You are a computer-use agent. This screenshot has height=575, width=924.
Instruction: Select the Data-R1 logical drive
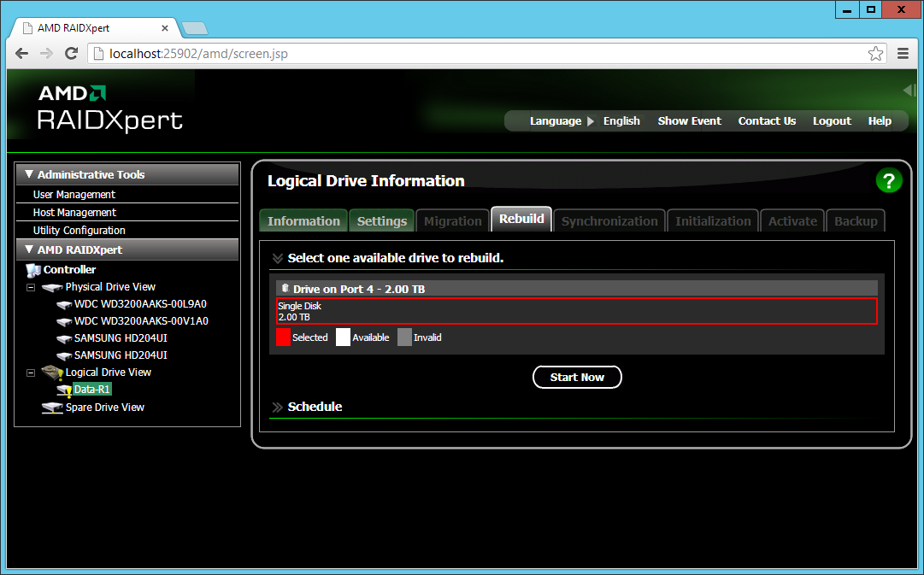tap(92, 390)
